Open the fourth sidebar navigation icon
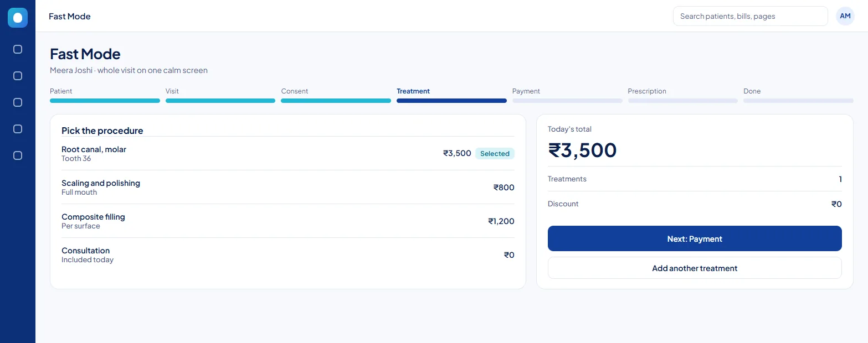The height and width of the screenshot is (343, 868). [18, 129]
